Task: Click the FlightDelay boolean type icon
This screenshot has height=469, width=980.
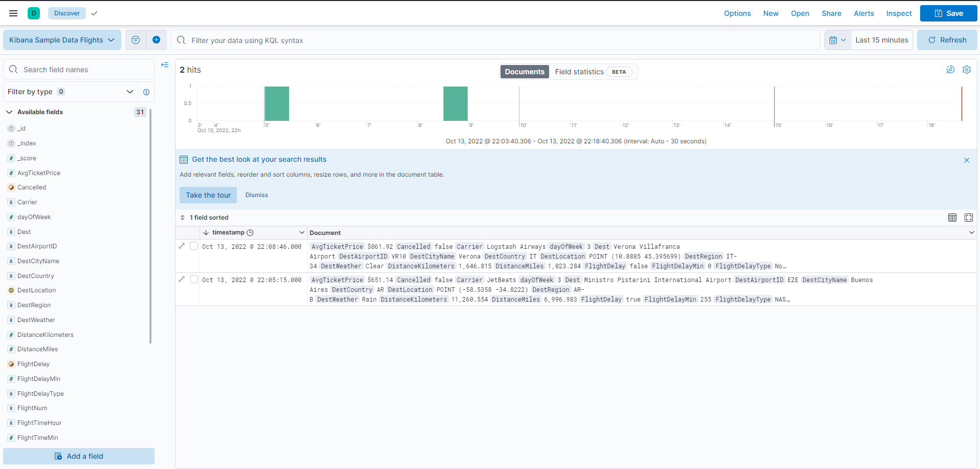Action: (x=11, y=364)
